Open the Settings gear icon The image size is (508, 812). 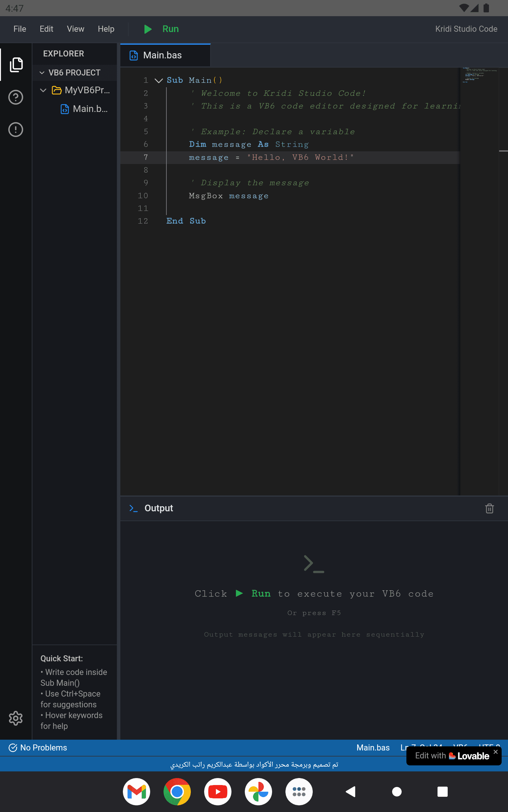[x=16, y=718]
